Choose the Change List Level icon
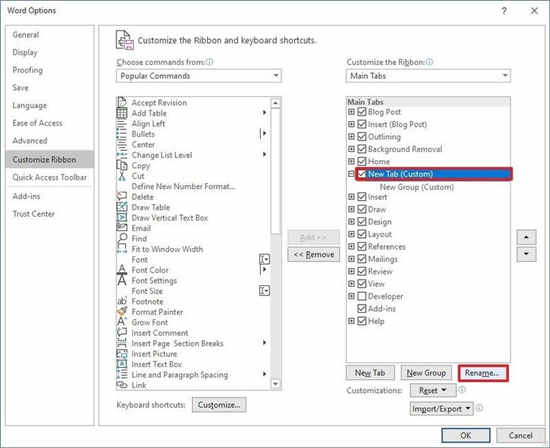 tap(122, 155)
